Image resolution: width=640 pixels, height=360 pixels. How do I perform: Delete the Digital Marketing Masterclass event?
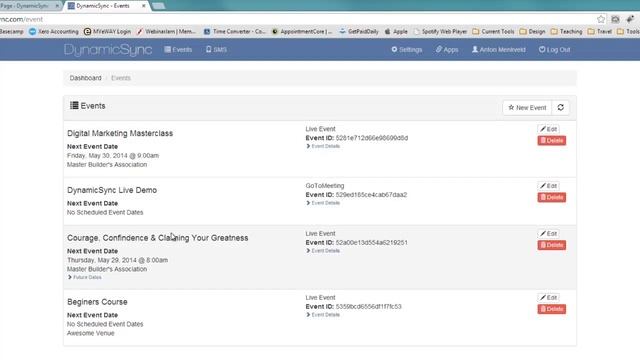point(551,140)
